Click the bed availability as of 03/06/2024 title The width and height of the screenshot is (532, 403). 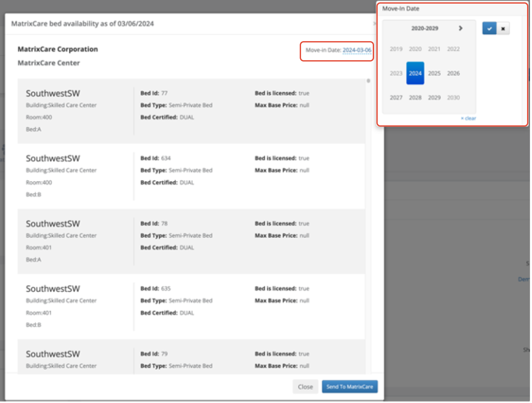83,24
